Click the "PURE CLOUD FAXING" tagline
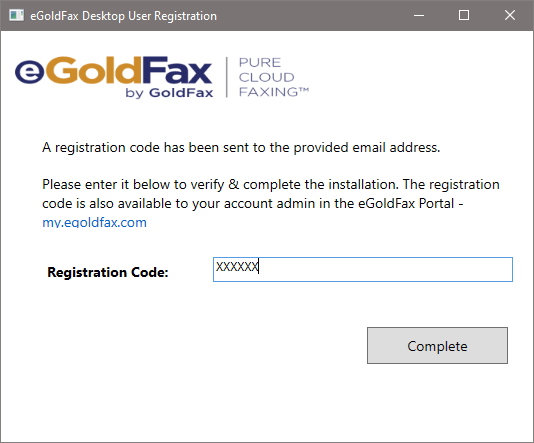534x443 pixels. [273, 77]
